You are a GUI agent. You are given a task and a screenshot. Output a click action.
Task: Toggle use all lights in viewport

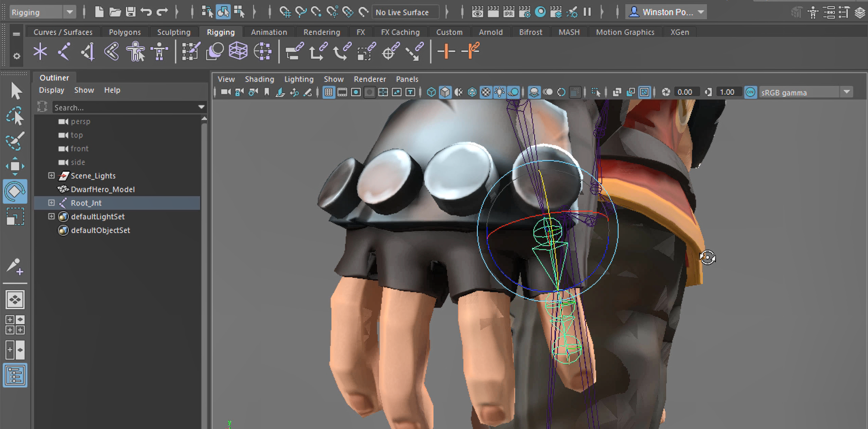point(499,92)
